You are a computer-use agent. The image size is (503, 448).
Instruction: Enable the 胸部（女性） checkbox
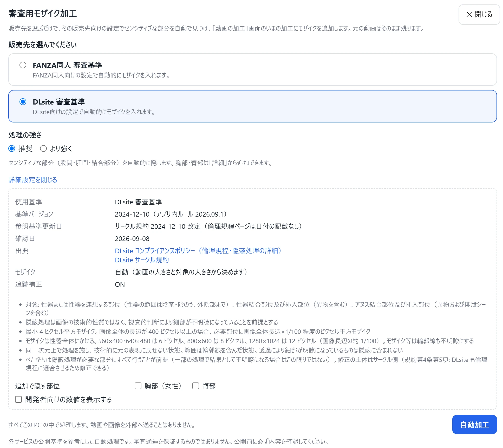pyautogui.click(x=138, y=386)
